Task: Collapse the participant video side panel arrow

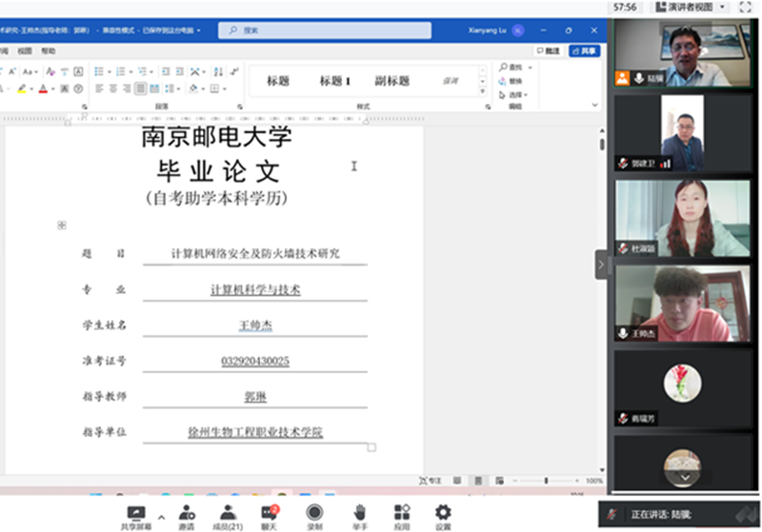Action: [x=601, y=264]
